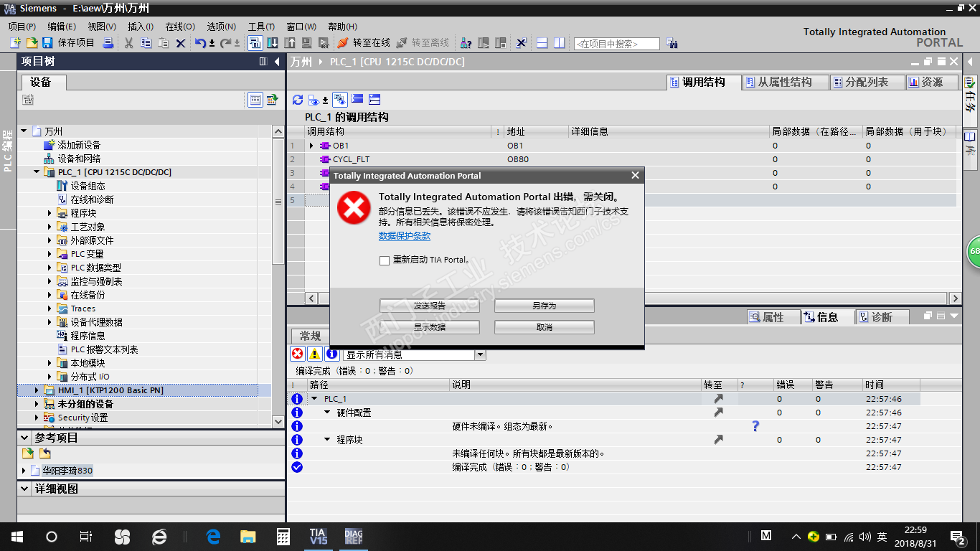Click the 在项目中搜索 search field
Viewport: 980px width, 551px height.
(x=616, y=44)
